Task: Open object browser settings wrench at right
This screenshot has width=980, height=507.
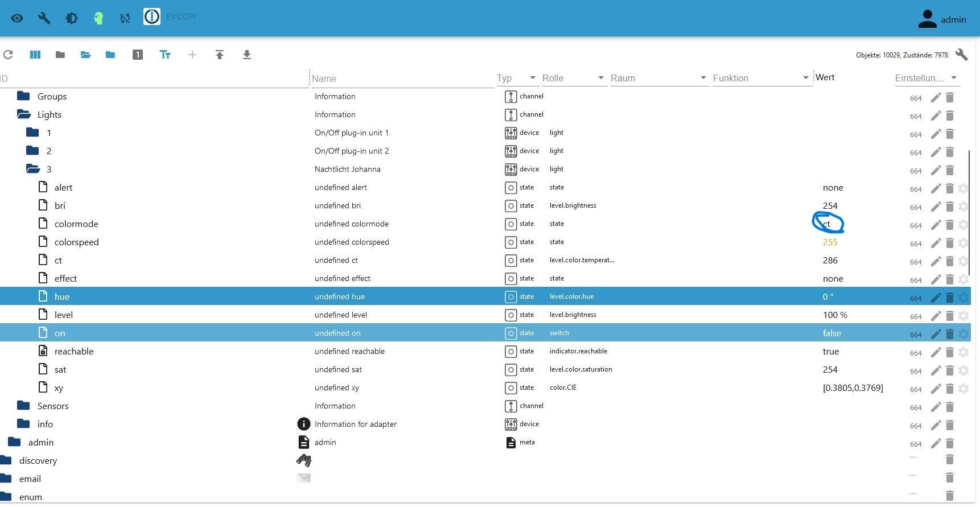Action: click(962, 55)
